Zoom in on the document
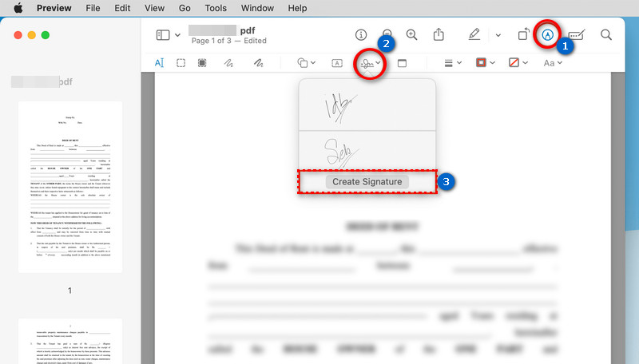This screenshot has width=639, height=364. click(x=411, y=35)
